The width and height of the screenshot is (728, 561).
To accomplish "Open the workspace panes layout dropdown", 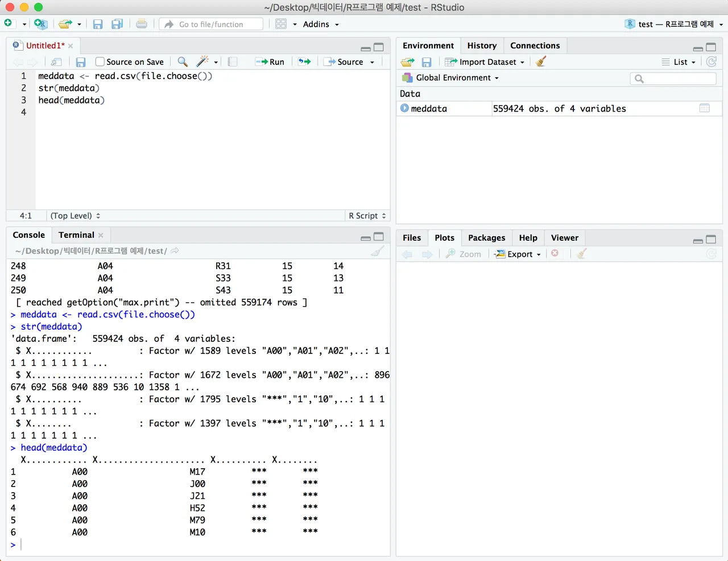I will (286, 24).
